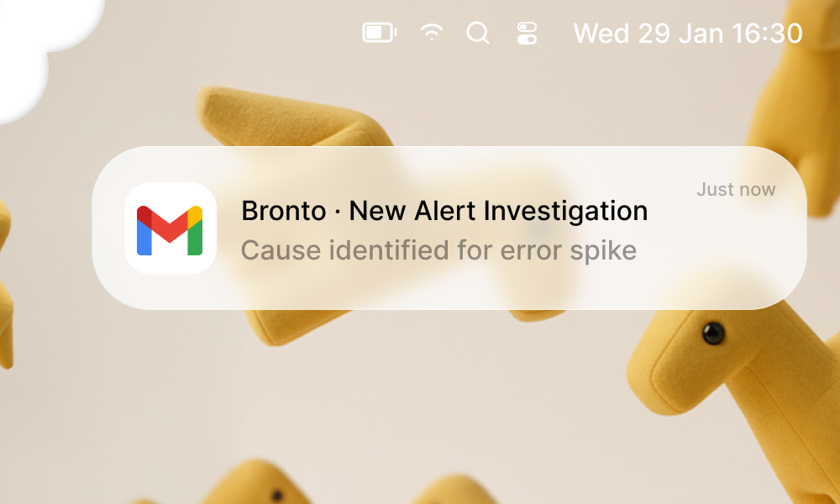The height and width of the screenshot is (504, 840).
Task: Click the date 'Wed 29 Jan' in menu bar
Action: pos(648,34)
